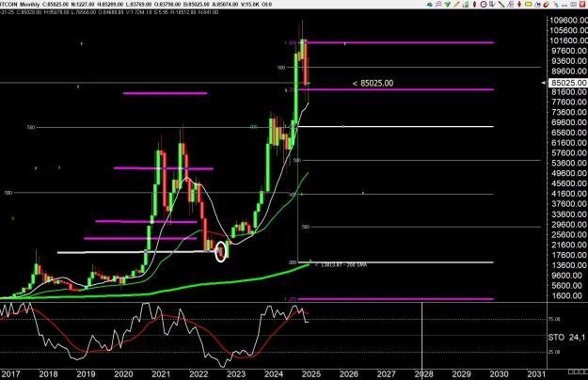
Task: Select the white ellipse drawn at 2022 low
Action: [x=221, y=251]
